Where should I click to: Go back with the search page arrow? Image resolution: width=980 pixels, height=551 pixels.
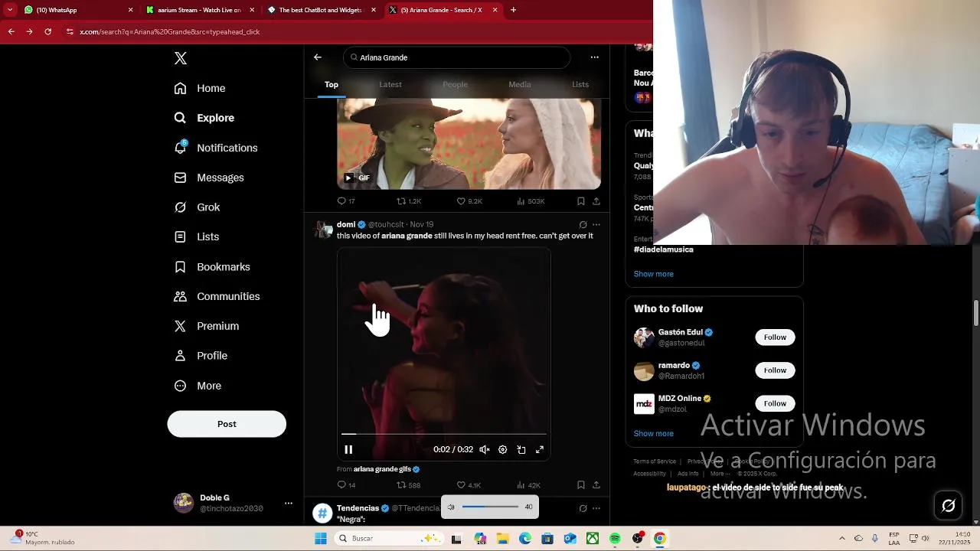click(x=318, y=57)
